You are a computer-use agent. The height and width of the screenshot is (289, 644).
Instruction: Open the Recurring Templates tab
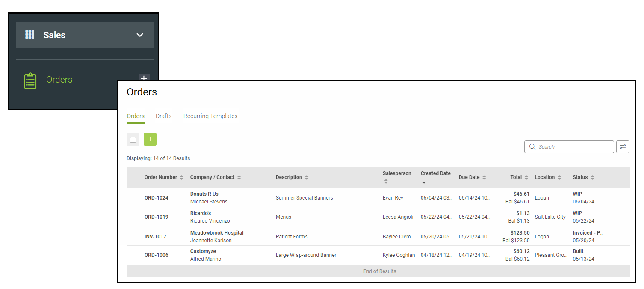pyautogui.click(x=210, y=116)
